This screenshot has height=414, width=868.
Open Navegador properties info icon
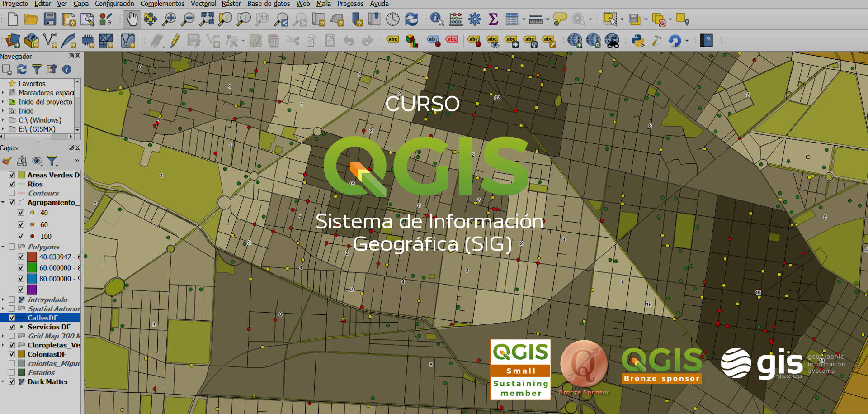66,69
